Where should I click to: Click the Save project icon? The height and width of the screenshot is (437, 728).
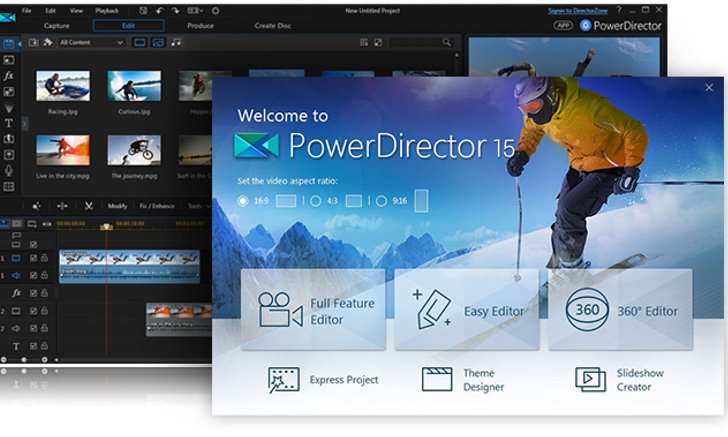(143, 10)
